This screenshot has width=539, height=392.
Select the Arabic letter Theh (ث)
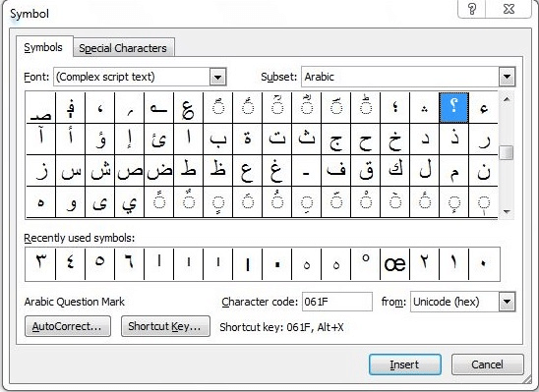click(x=306, y=140)
